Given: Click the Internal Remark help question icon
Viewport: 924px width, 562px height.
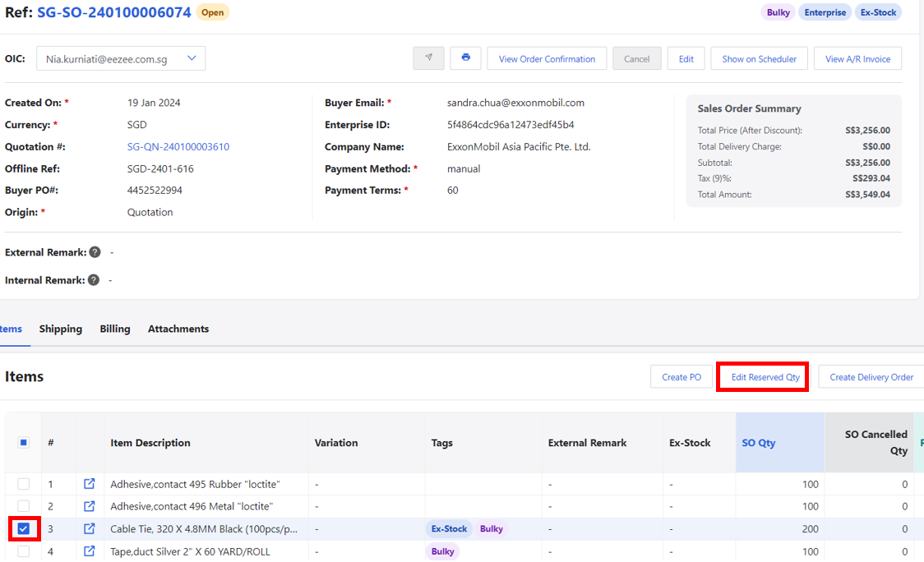Looking at the screenshot, I should (x=94, y=280).
